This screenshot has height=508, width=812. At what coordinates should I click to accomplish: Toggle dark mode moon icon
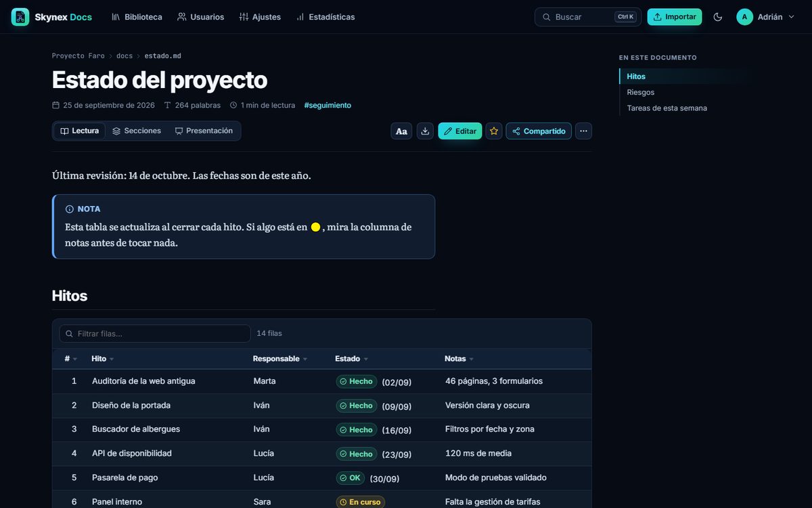pyautogui.click(x=718, y=17)
